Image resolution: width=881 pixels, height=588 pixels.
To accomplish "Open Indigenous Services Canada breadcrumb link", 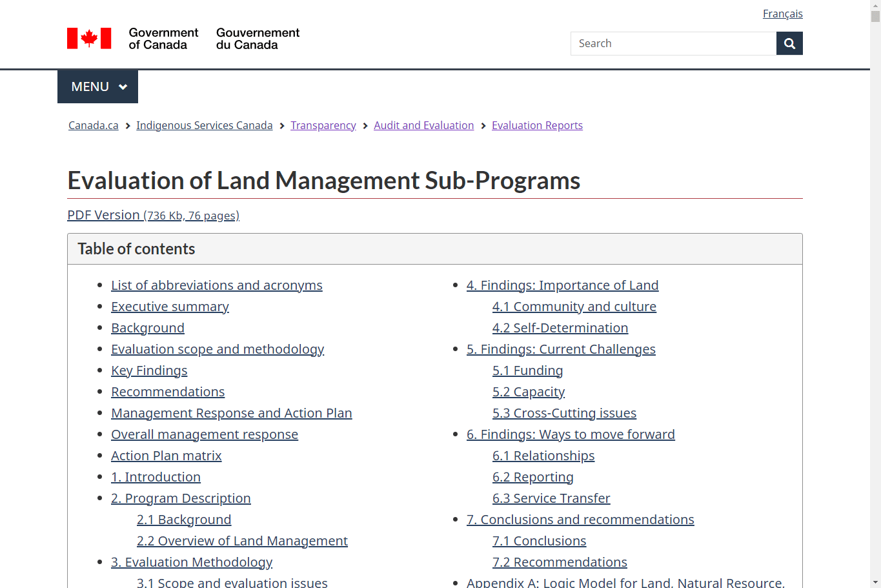I will [x=204, y=125].
